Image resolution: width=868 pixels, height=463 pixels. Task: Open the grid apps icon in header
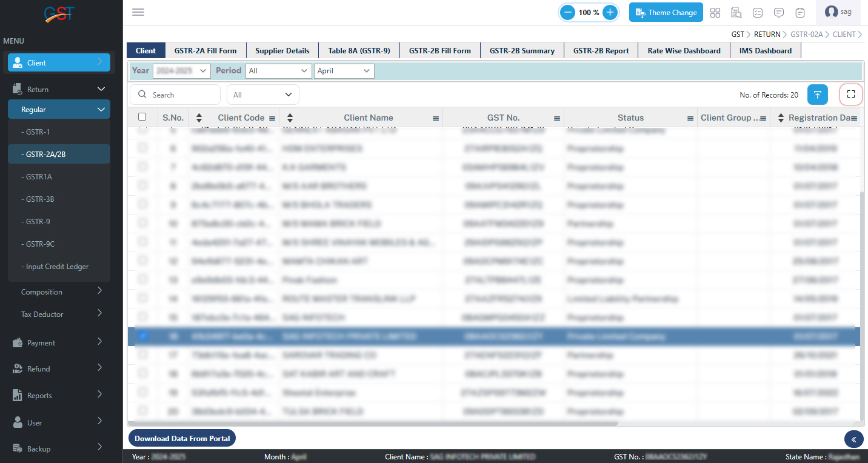(x=715, y=12)
